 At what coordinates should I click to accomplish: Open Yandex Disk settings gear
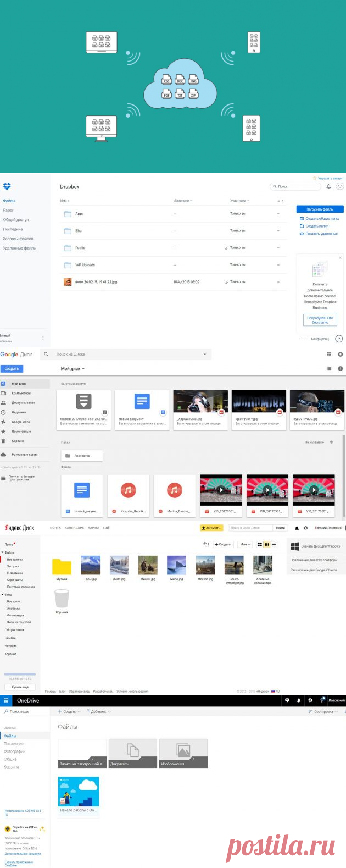306,528
